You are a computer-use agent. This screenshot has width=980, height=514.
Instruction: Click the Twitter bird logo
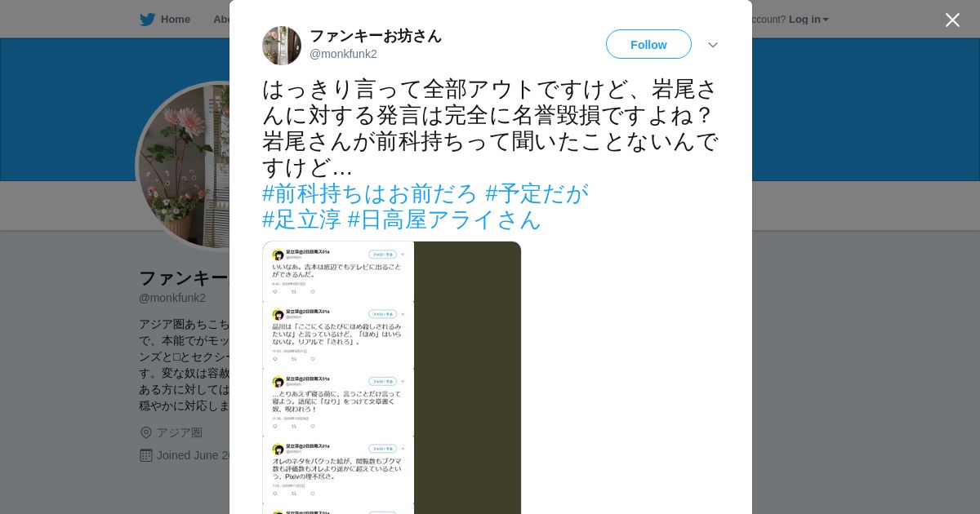pos(147,20)
